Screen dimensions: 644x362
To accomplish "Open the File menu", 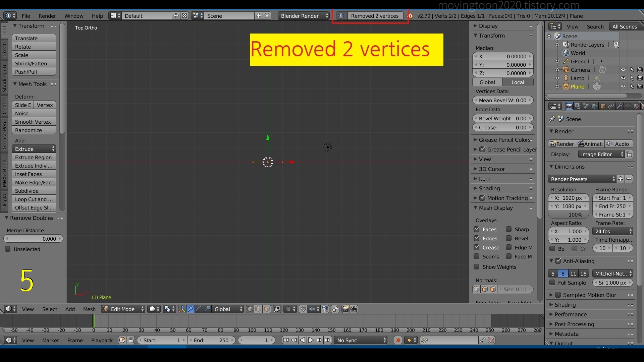I will click(x=26, y=16).
